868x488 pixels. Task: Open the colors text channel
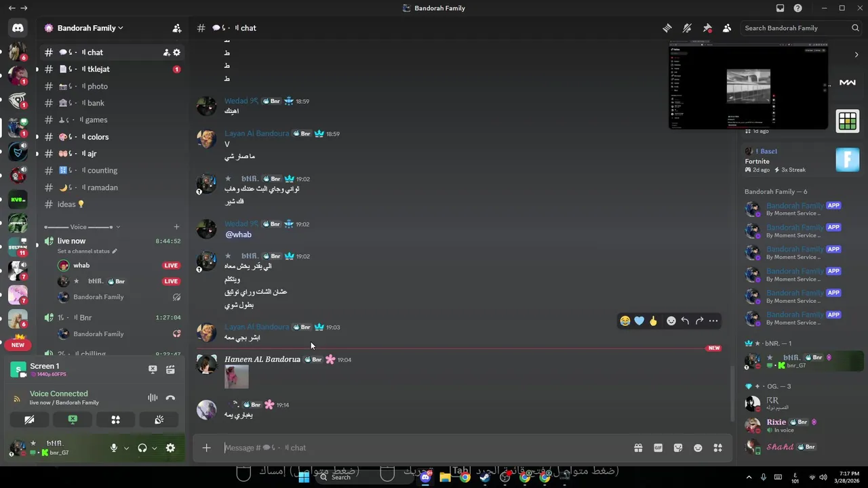coord(112,137)
